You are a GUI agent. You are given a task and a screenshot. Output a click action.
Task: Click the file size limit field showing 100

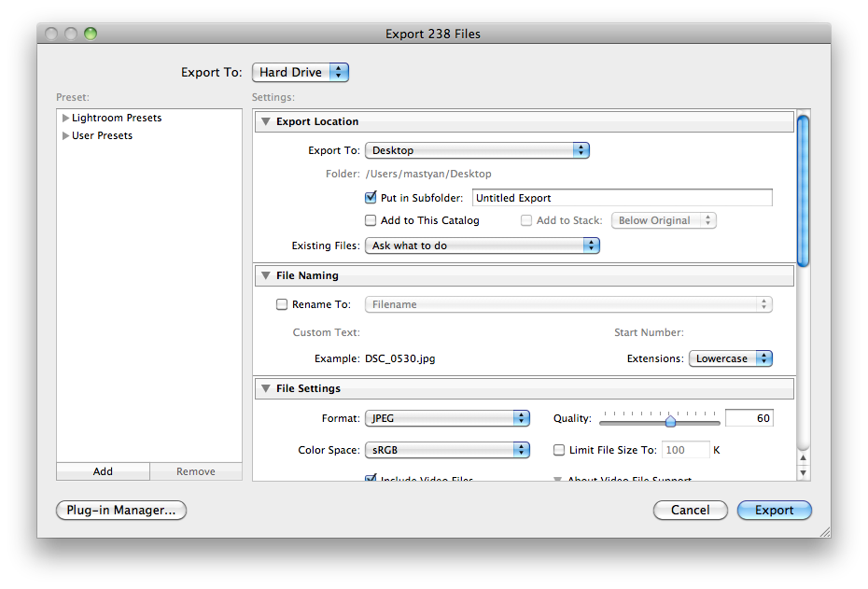point(686,450)
